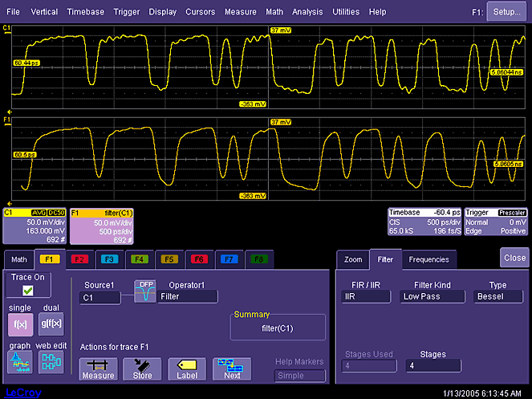This screenshot has height=399, width=532.
Task: Switch to the F2 trace tab
Action: [79, 259]
